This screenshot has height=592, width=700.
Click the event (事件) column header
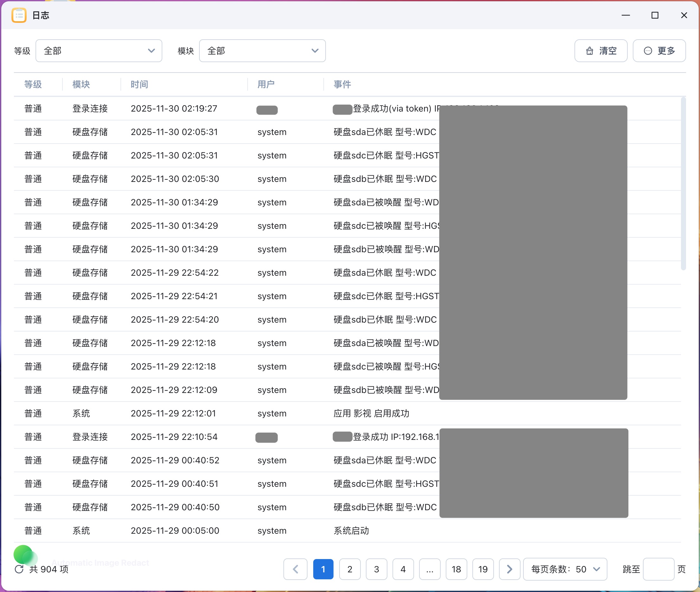[342, 84]
